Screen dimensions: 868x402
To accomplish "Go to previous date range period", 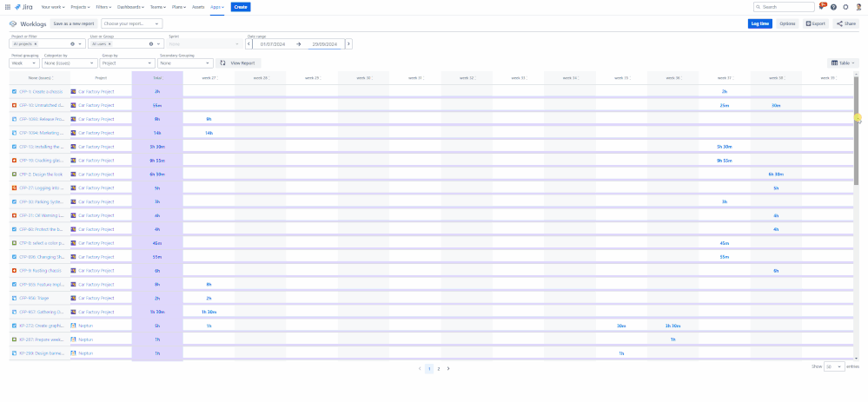I will [x=248, y=43].
